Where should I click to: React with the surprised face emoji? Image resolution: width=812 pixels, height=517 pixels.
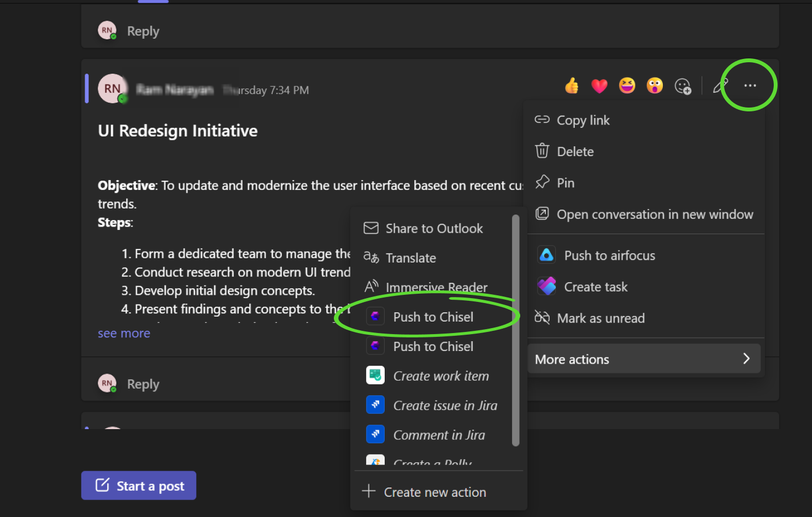(x=655, y=86)
